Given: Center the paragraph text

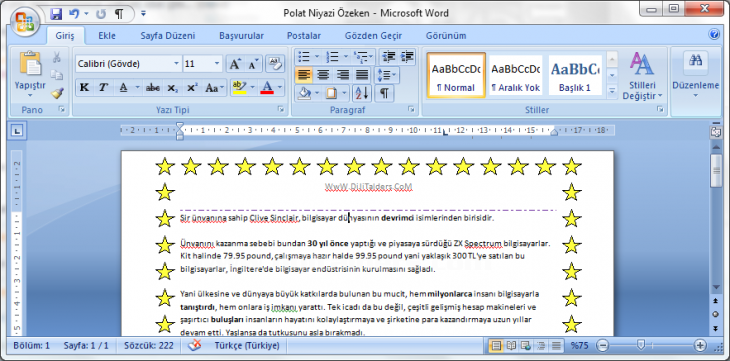Looking at the screenshot, I should click(323, 75).
